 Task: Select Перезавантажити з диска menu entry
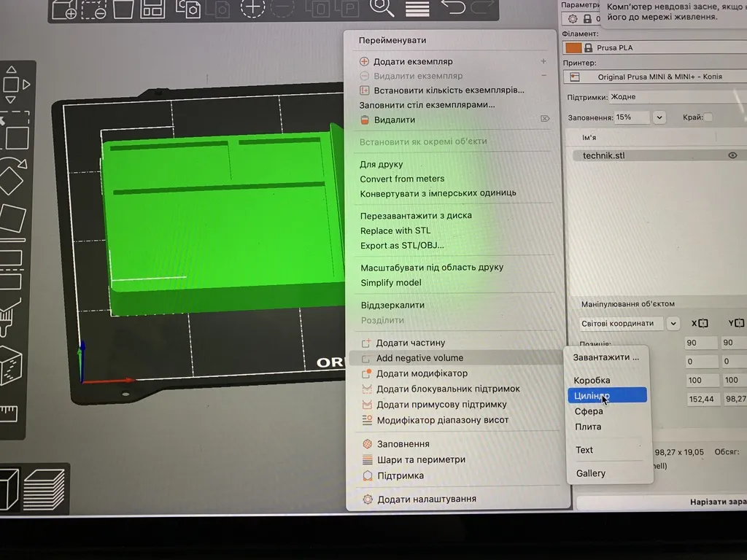pyautogui.click(x=416, y=216)
